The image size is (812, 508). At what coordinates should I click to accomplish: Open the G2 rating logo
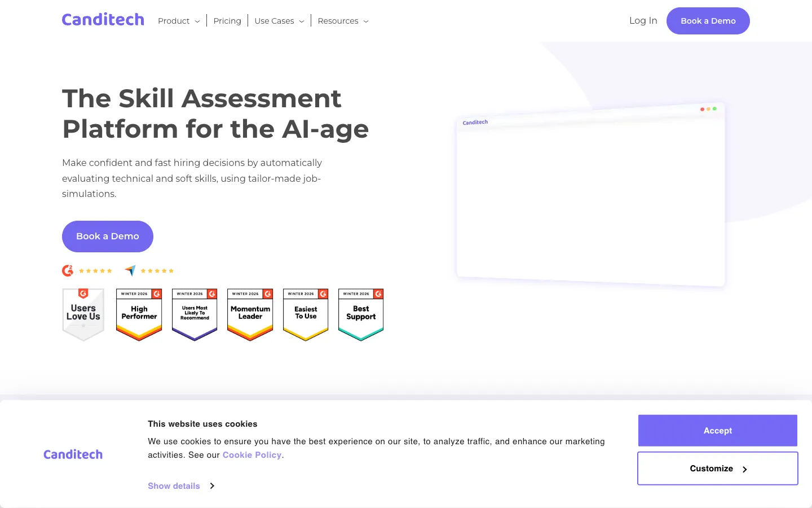click(68, 271)
